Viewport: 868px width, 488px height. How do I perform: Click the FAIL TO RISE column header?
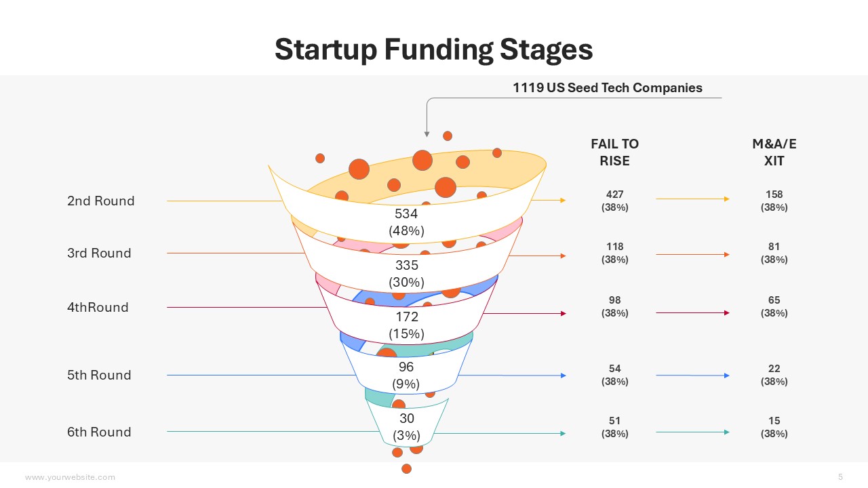[614, 152]
